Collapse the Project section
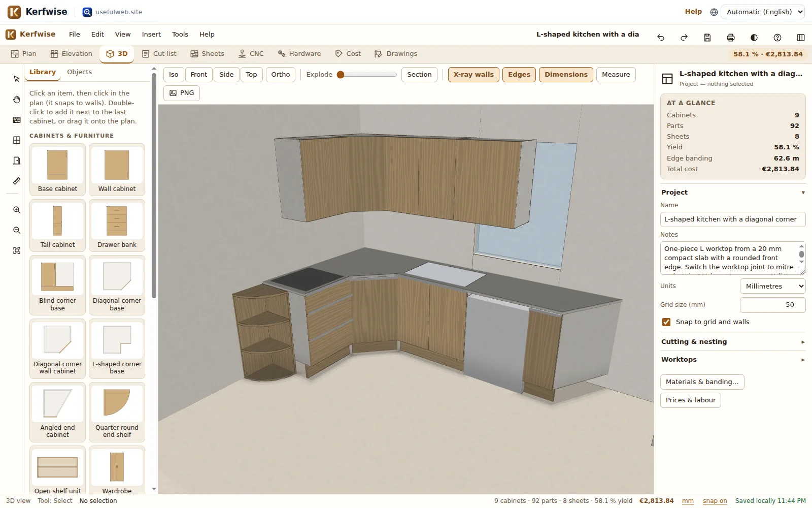Image resolution: width=812 pixels, height=508 pixels. click(x=733, y=193)
